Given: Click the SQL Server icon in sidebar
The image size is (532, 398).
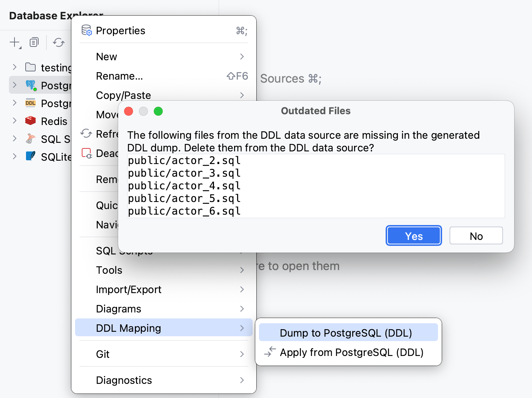Looking at the screenshot, I should coord(30,139).
